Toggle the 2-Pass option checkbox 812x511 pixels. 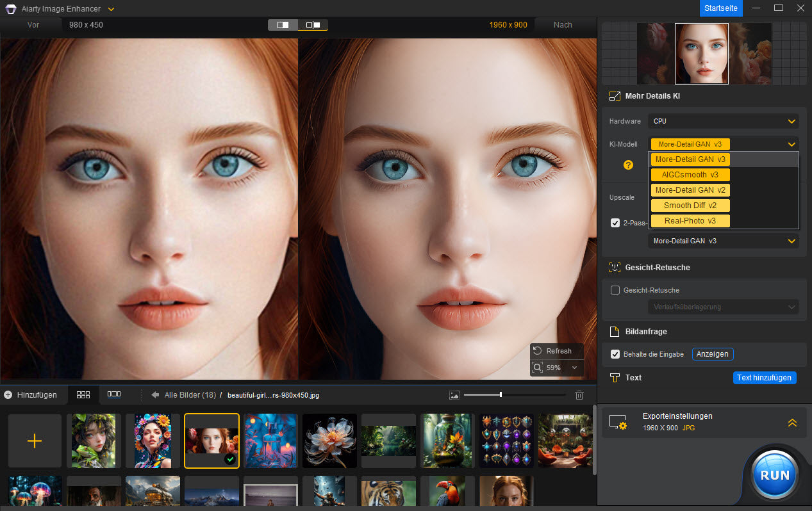click(x=615, y=223)
